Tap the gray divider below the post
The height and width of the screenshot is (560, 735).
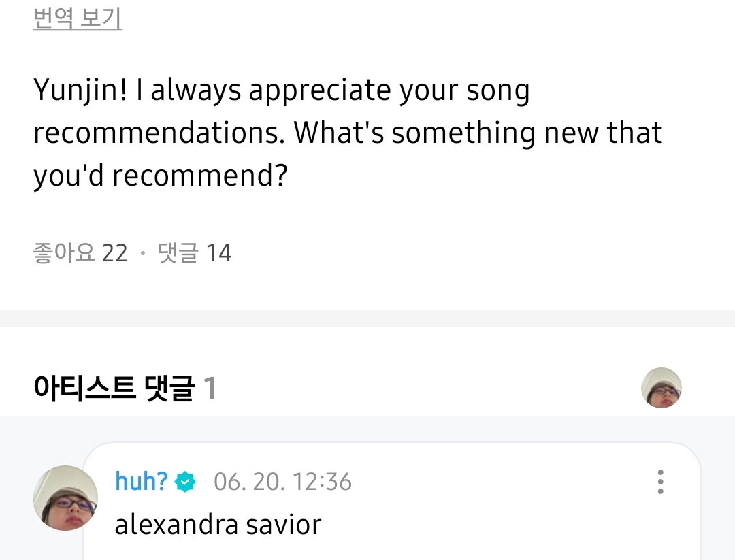tap(367, 318)
